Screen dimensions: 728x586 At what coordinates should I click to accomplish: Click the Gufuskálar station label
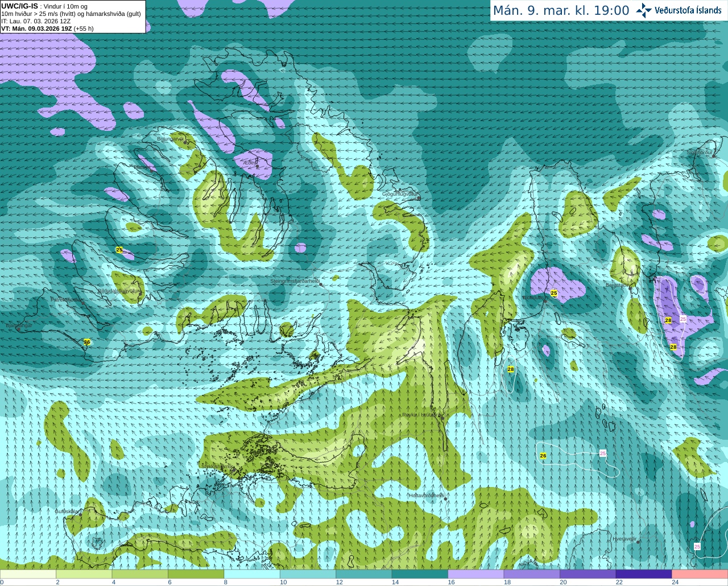pyautogui.click(x=66, y=511)
